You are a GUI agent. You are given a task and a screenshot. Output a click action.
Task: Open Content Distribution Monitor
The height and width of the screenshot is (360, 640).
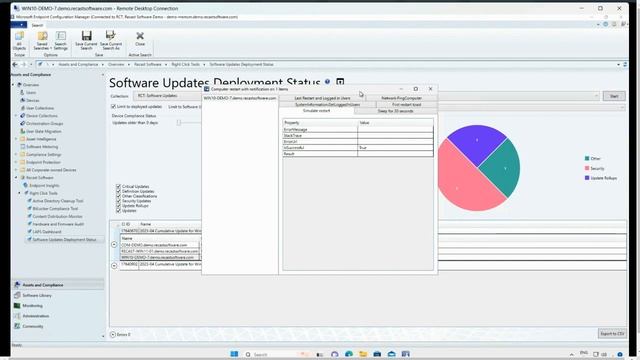click(57, 216)
